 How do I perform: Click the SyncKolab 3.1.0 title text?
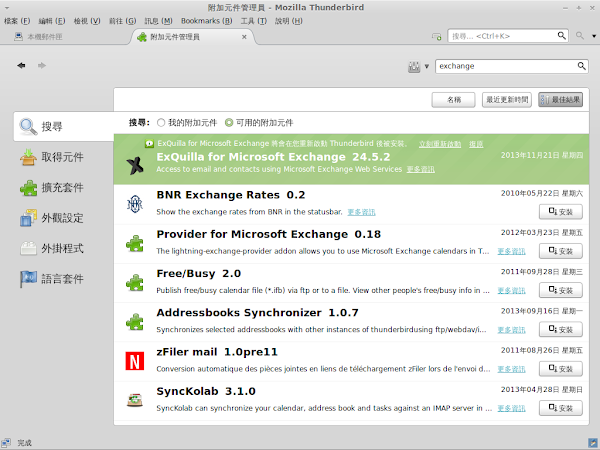206,391
